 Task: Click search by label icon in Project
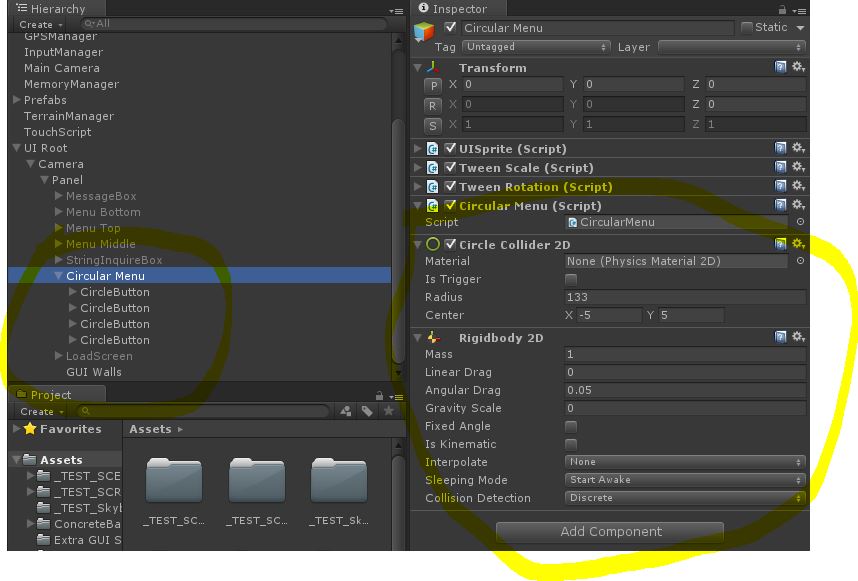point(367,411)
